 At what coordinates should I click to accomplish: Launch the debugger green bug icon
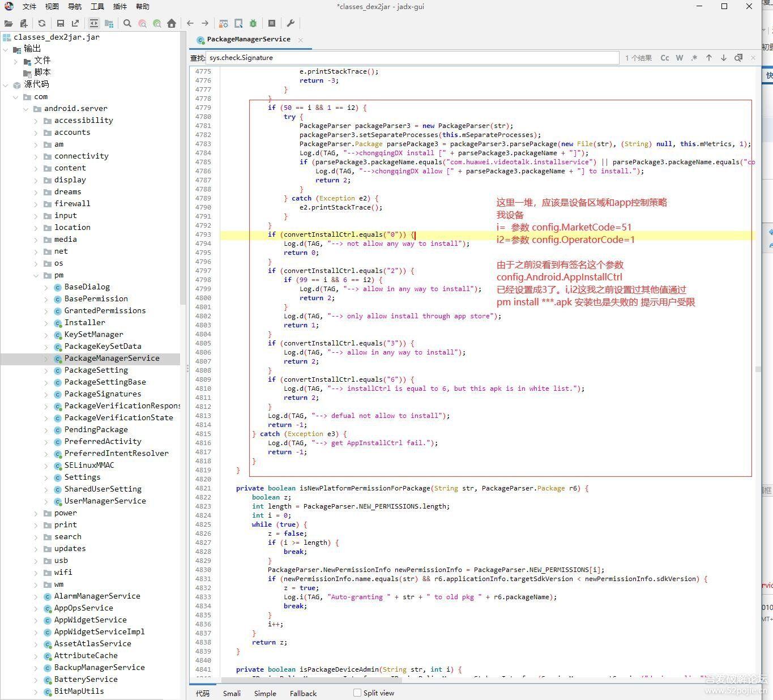[253, 23]
